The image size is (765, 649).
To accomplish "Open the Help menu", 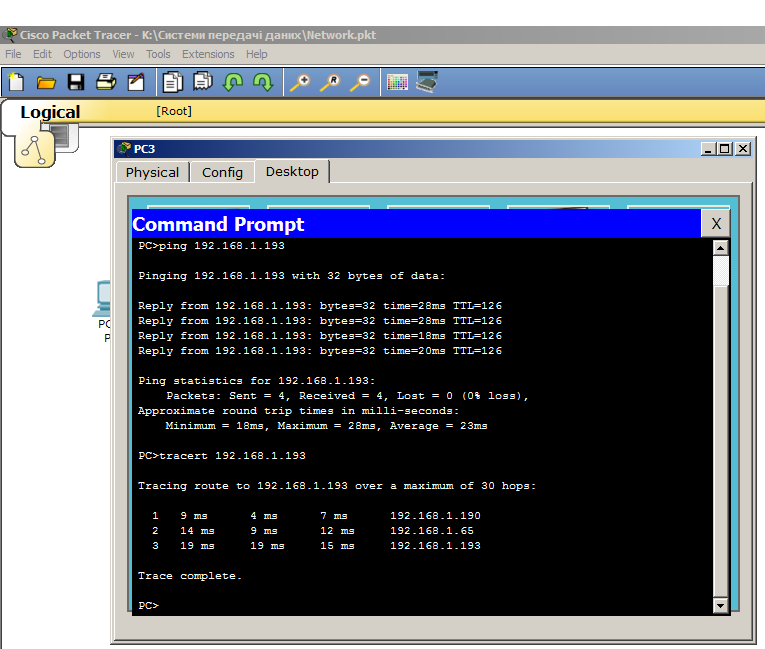I will tap(257, 54).
